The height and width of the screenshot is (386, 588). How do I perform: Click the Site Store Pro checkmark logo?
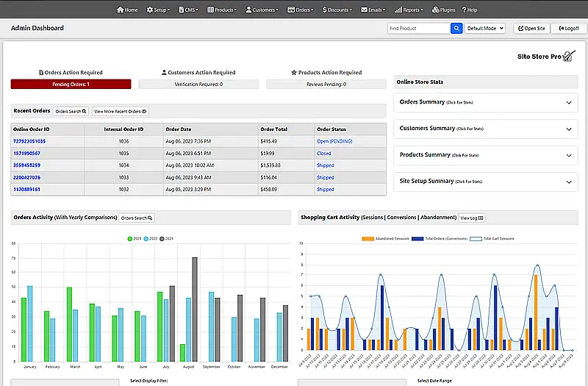pyautogui.click(x=568, y=57)
